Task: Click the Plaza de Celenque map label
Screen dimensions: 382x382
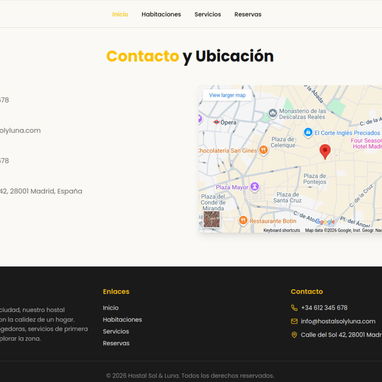Action: pyautogui.click(x=283, y=142)
